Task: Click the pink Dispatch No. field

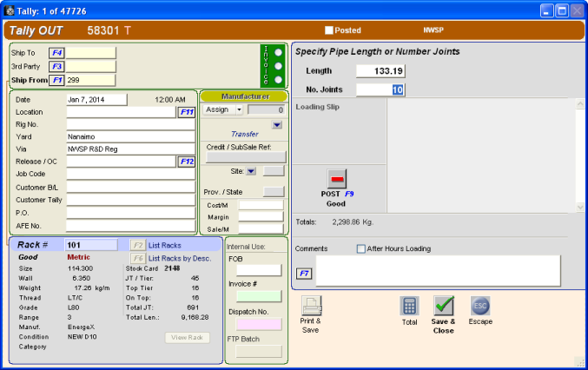Action: 253,324
